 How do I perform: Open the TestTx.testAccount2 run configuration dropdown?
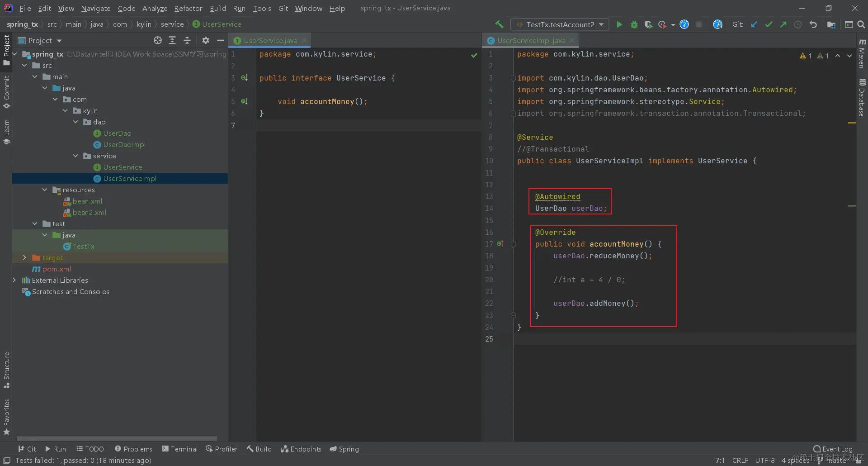(560, 24)
